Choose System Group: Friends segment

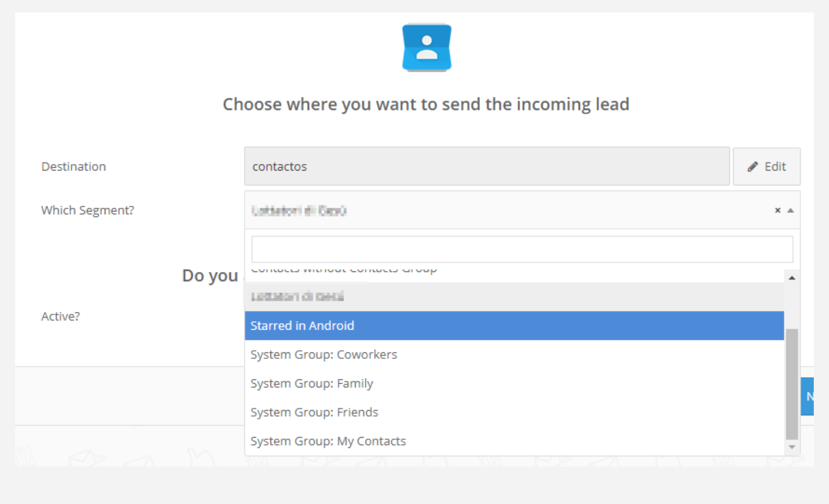point(513,412)
